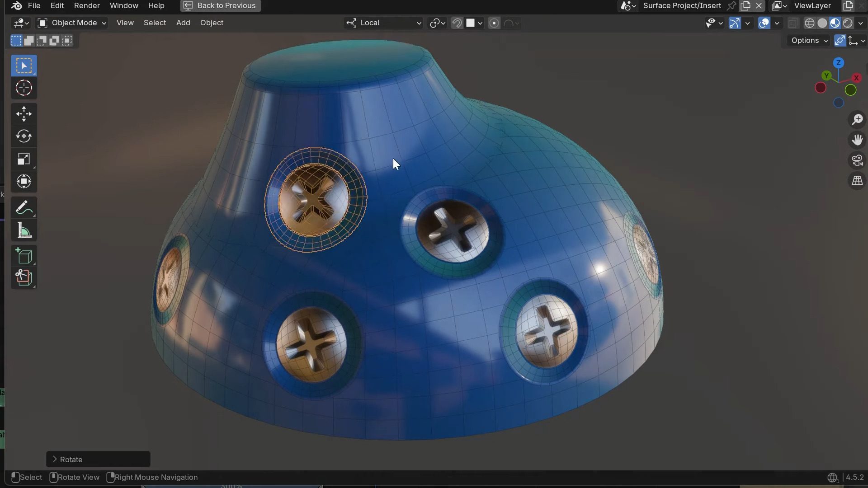Open the Add menu

(x=183, y=23)
